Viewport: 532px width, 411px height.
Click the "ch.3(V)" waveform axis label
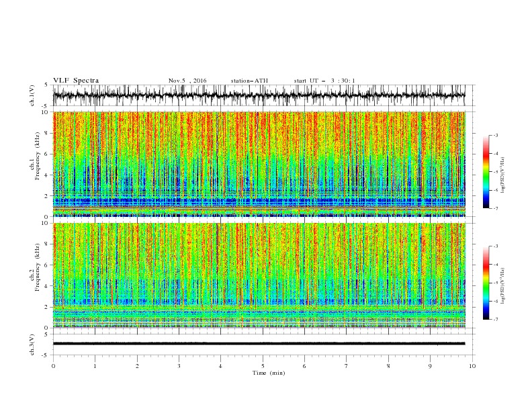pos(32,345)
